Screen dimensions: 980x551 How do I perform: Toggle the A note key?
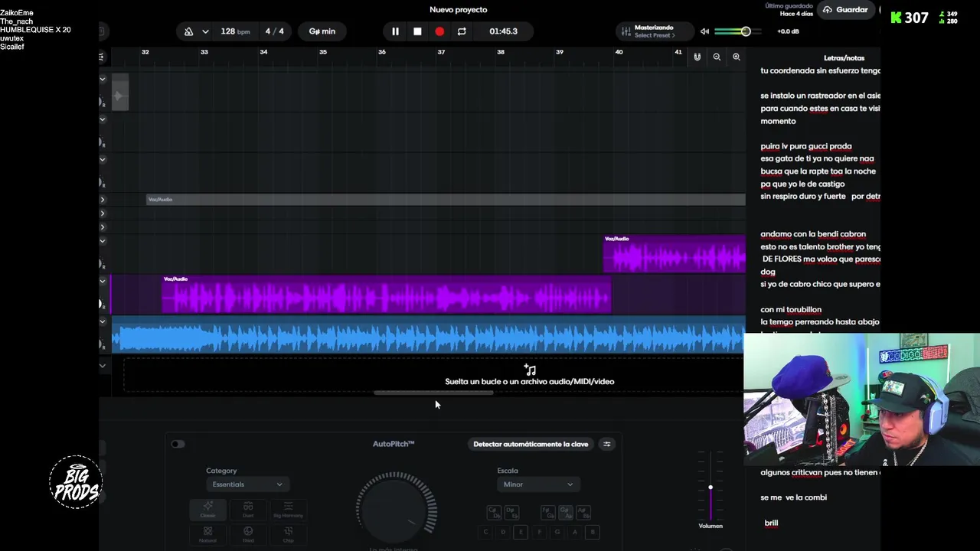coord(574,532)
